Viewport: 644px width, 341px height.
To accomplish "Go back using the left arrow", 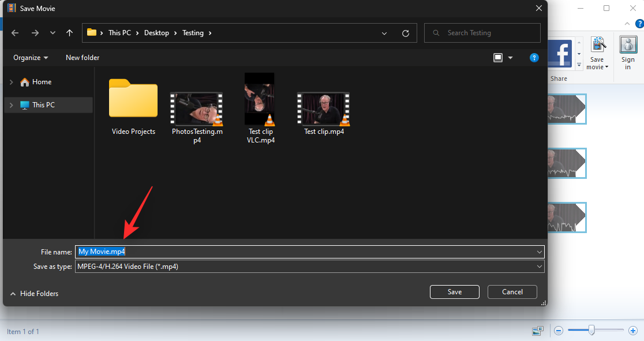I will click(15, 33).
